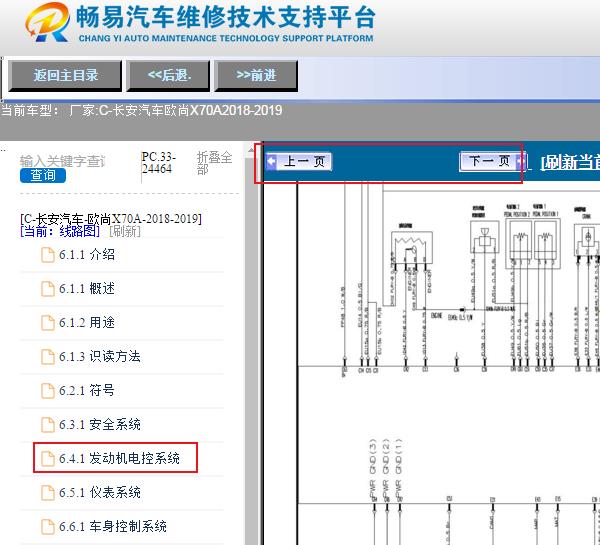Click the PC.33-24464 text
Viewport: 600px width, 545px height.
click(158, 163)
